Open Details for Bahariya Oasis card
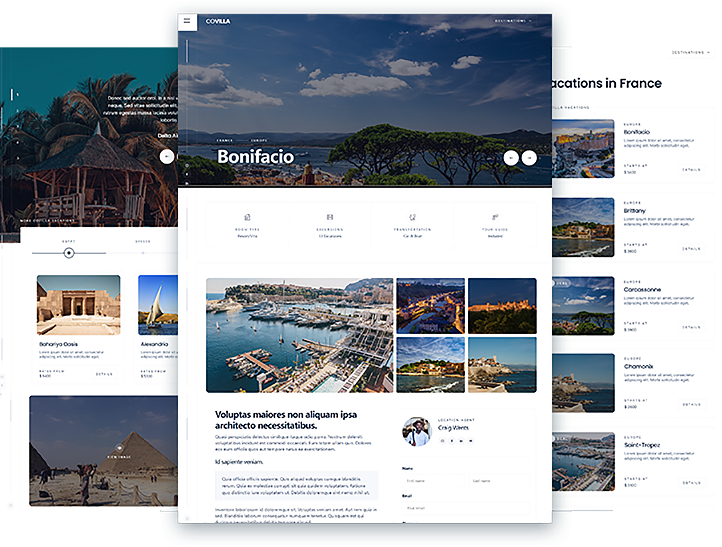The image size is (722, 547). 105,374
